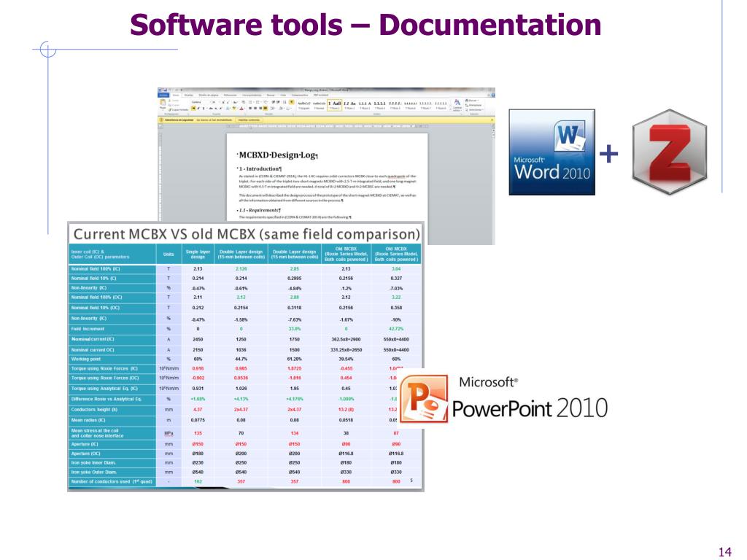Click the red Zotero Z logo

(x=670, y=152)
